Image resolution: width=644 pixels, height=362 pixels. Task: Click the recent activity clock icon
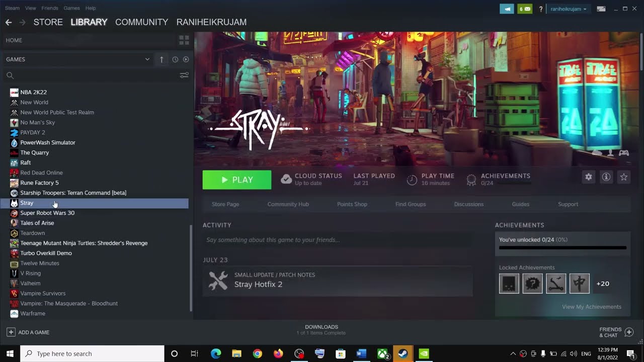pyautogui.click(x=175, y=59)
